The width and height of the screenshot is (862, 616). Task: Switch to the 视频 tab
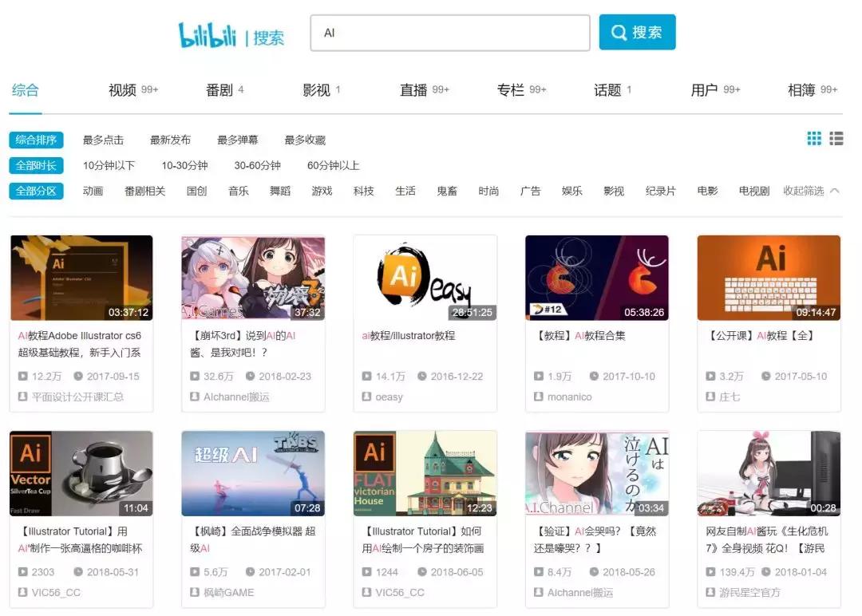(122, 89)
